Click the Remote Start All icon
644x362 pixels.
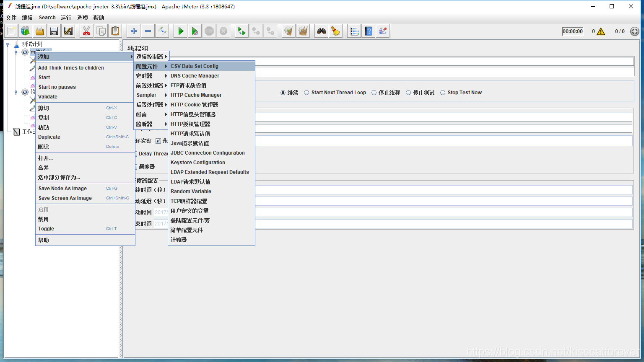(x=242, y=31)
